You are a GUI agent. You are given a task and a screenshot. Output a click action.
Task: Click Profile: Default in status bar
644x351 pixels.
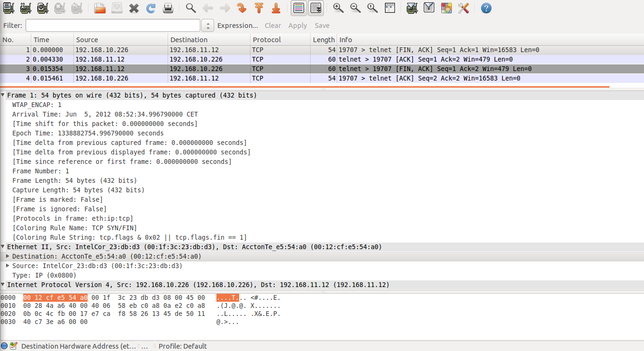tap(183, 346)
